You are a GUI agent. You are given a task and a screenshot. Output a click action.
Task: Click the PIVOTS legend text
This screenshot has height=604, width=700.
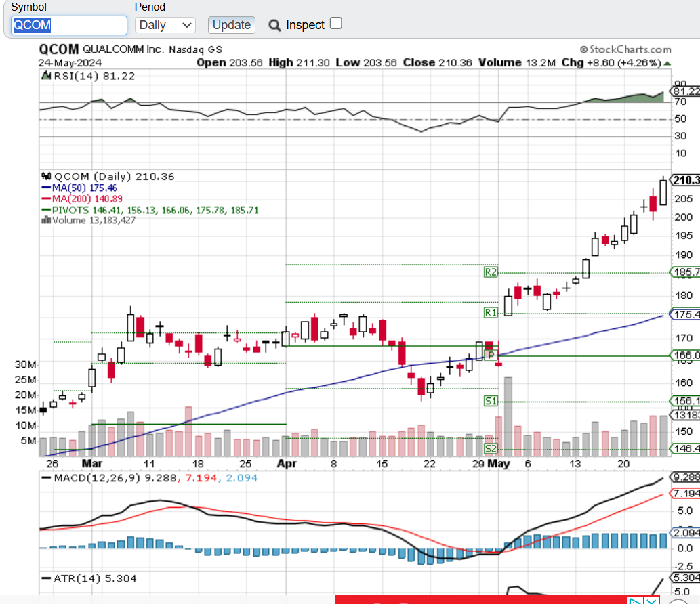[155, 210]
